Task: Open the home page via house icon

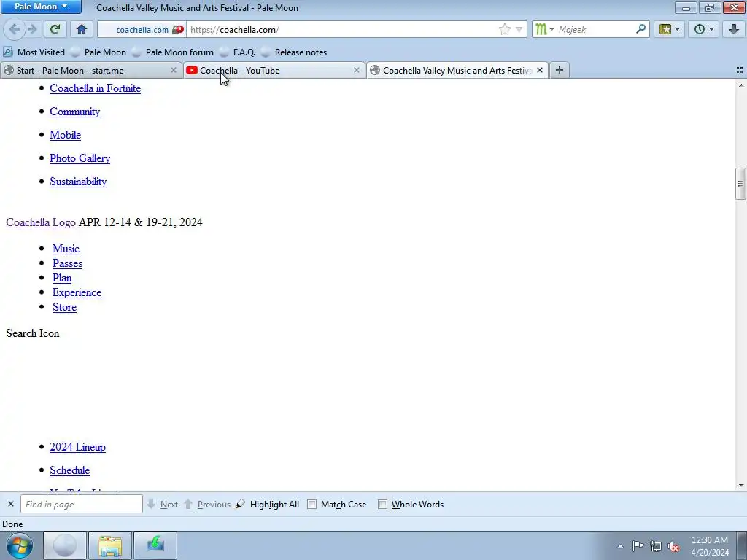Action: [x=82, y=29]
